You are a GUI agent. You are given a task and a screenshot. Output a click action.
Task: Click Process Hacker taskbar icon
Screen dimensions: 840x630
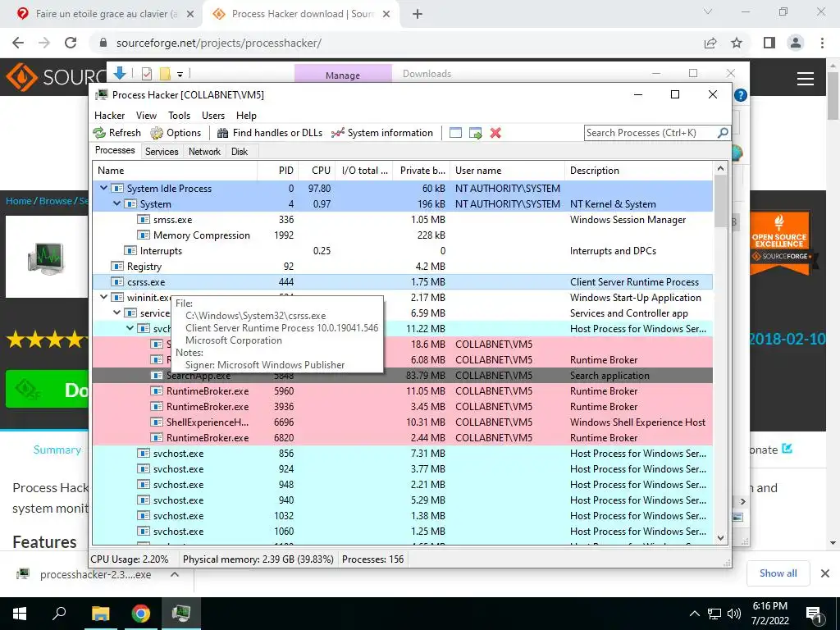pos(181,614)
